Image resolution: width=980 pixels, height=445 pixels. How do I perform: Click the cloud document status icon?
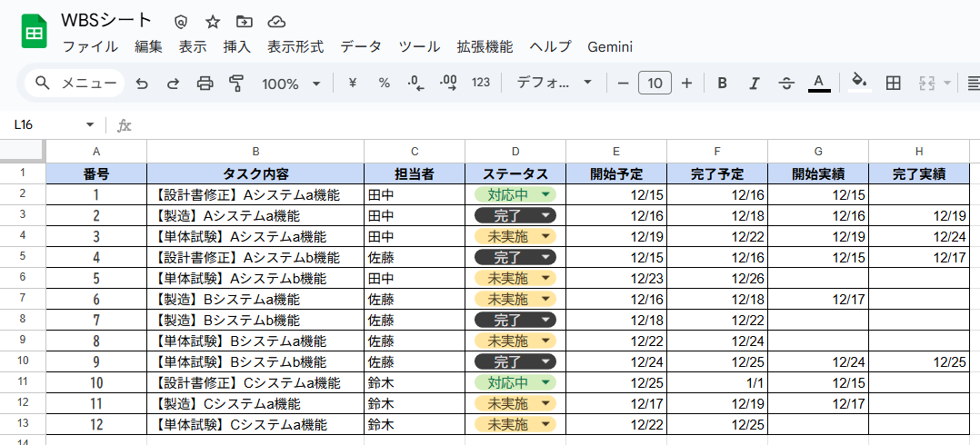(276, 22)
